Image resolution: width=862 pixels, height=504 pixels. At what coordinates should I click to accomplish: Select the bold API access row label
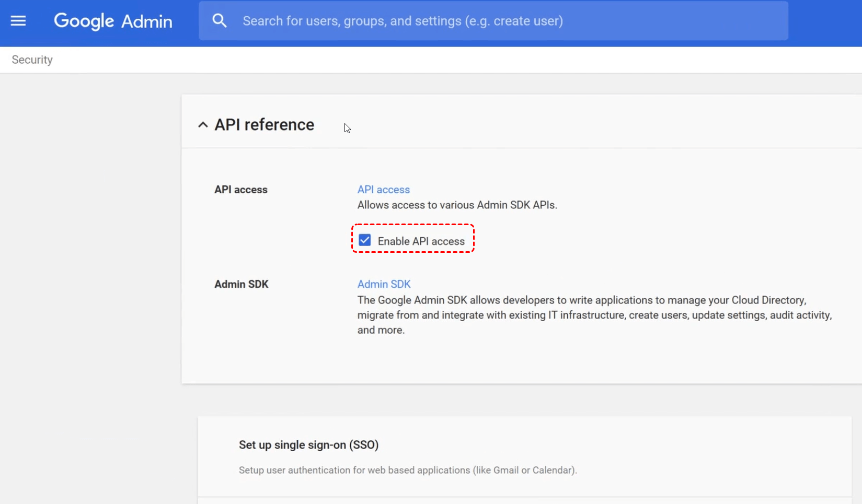[240, 190]
